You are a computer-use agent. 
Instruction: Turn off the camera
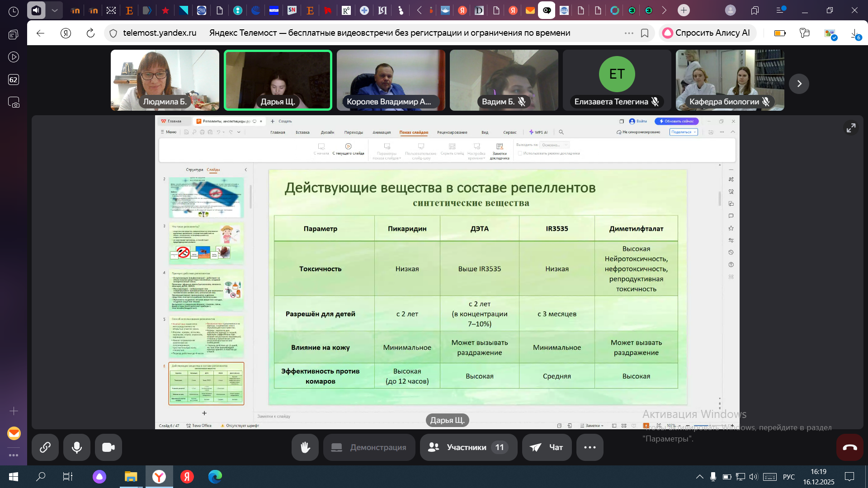(108, 447)
